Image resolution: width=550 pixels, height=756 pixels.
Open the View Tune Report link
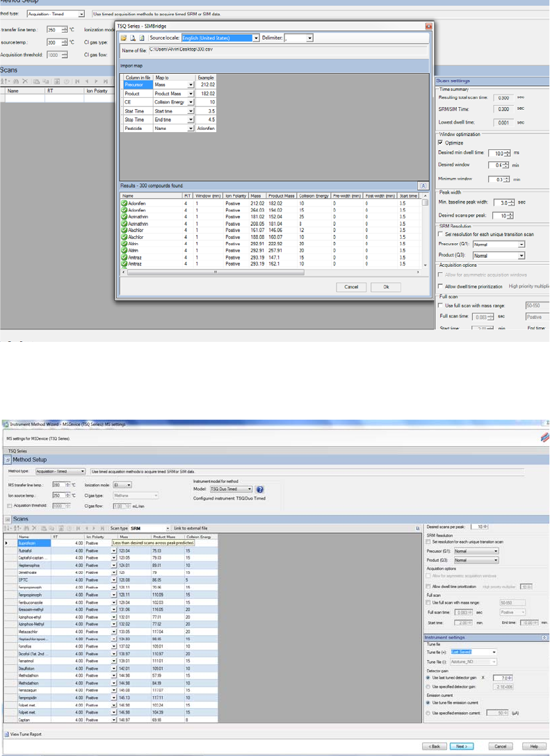26,734
